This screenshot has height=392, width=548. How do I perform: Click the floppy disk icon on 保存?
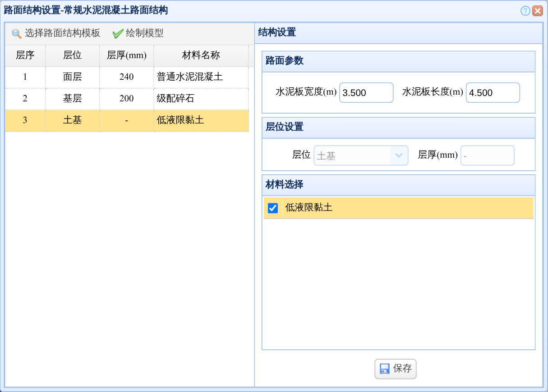tap(384, 369)
